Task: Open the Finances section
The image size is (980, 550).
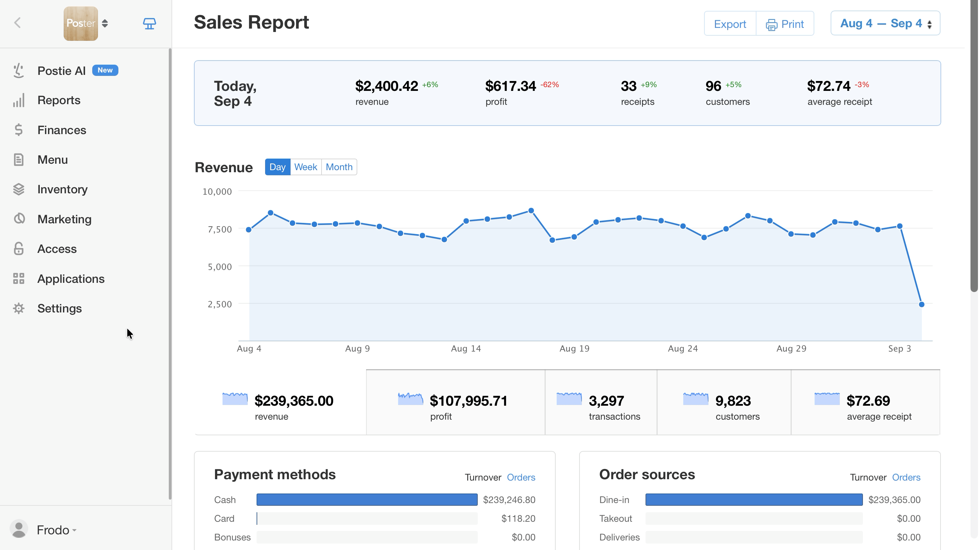Action: coord(62,130)
